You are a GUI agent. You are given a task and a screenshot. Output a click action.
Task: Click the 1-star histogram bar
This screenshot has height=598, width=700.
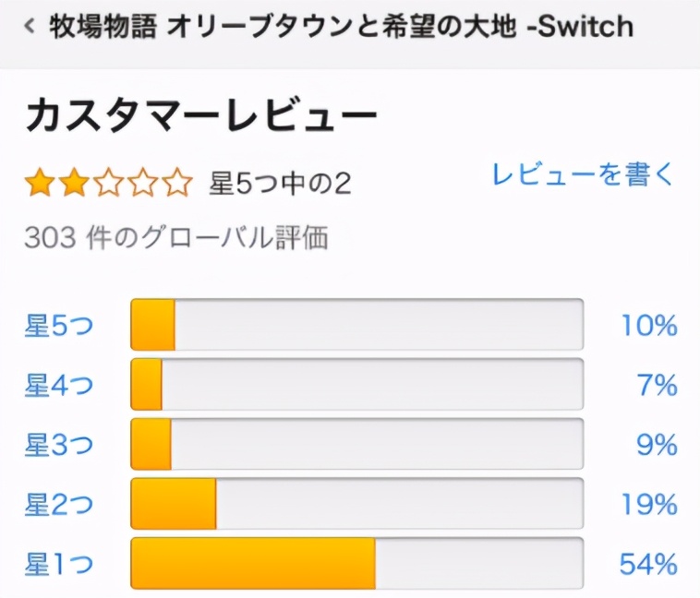pyautogui.click(x=356, y=563)
